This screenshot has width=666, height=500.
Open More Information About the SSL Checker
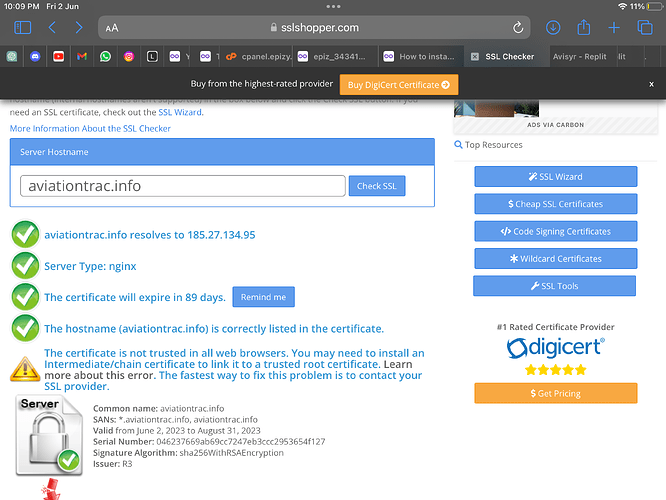pos(90,128)
